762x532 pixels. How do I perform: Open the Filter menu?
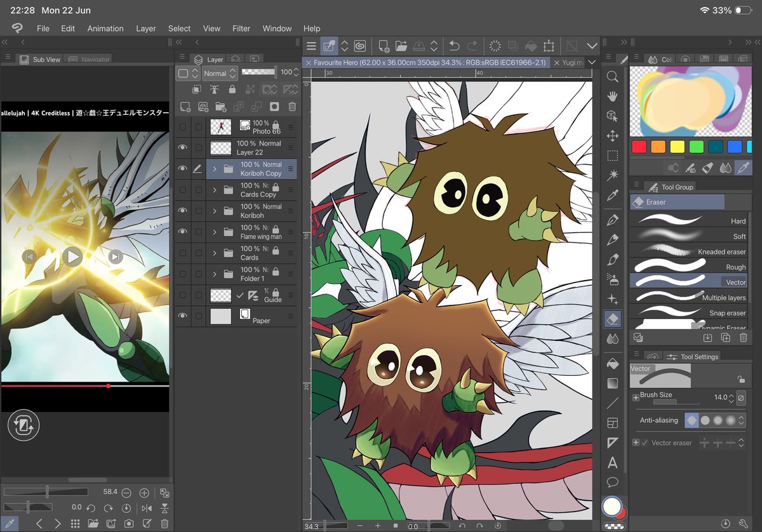tap(241, 29)
